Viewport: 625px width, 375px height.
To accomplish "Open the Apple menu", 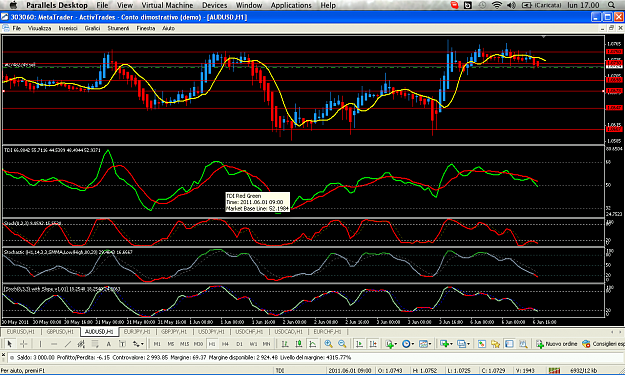I will click(x=13, y=5).
